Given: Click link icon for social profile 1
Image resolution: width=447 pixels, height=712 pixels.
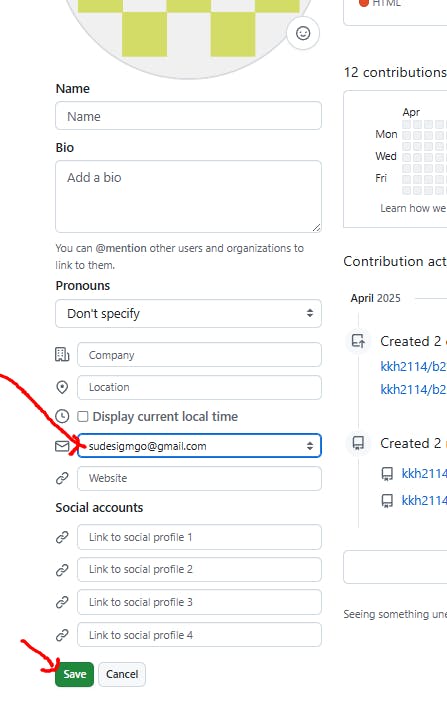Looking at the screenshot, I should 62,537.
